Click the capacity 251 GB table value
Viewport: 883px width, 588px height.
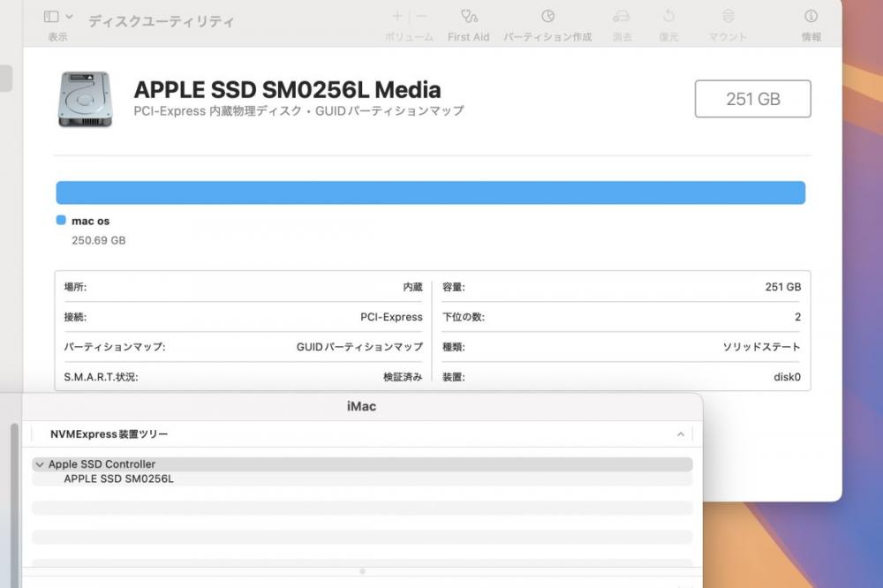pos(782,287)
